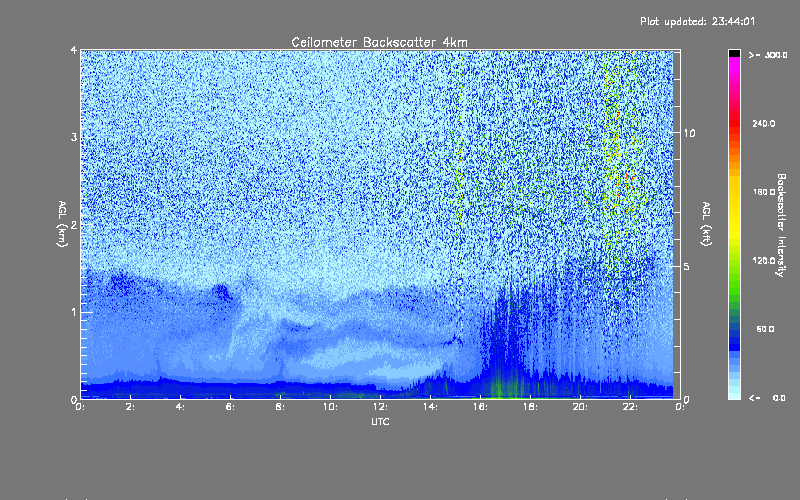Image resolution: width=800 pixels, height=500 pixels.
Task: Click the "4" km tick on left axis
Action: [74, 50]
